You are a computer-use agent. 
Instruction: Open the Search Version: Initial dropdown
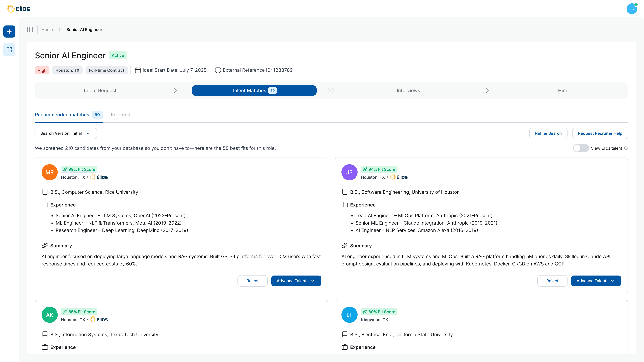pos(66,133)
